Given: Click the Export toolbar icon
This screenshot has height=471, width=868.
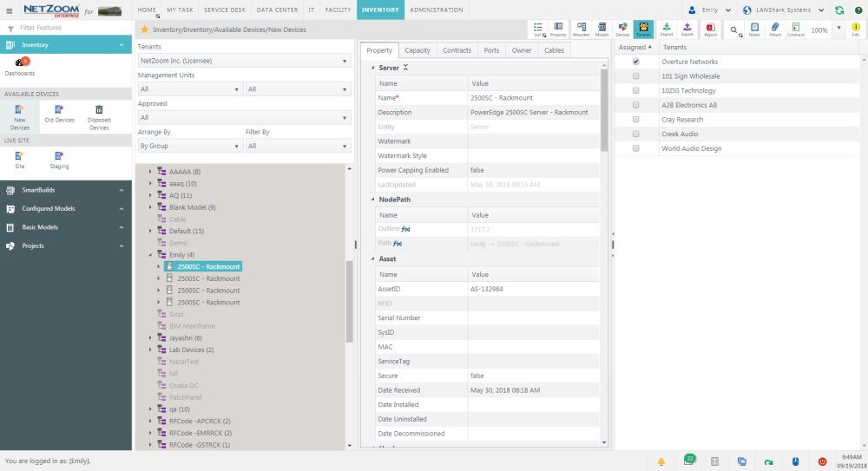Looking at the screenshot, I should [687, 29].
